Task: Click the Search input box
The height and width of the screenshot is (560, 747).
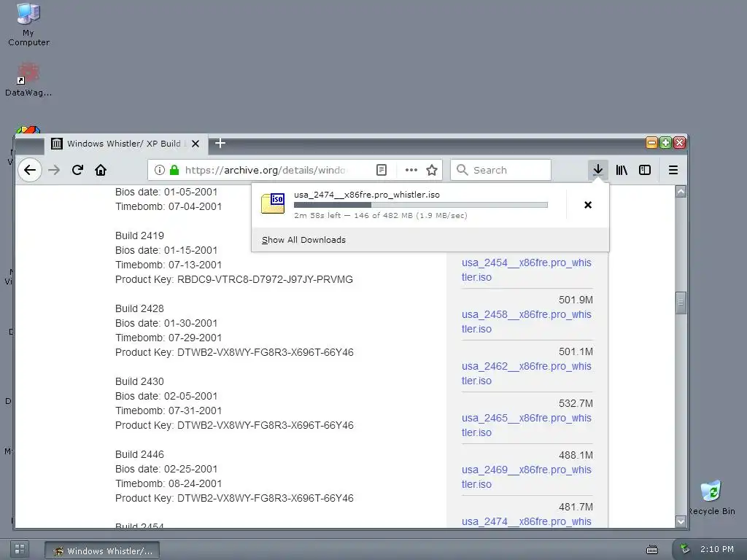Action: point(501,170)
